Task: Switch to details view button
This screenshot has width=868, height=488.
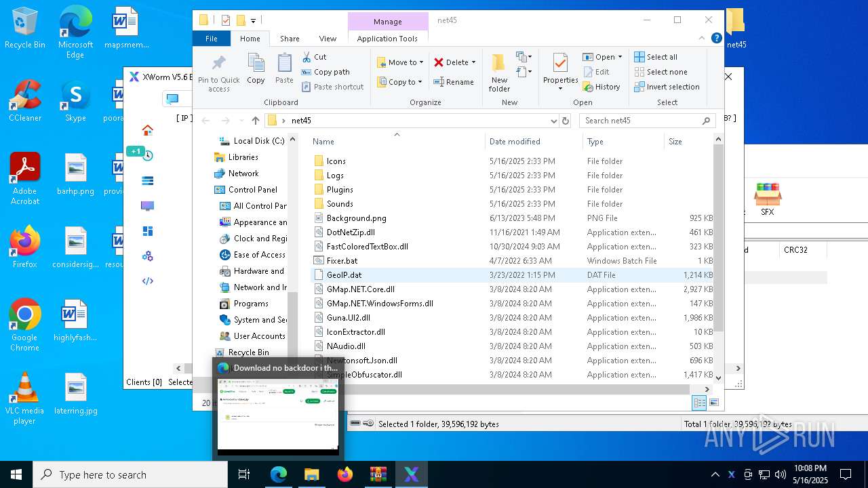Action: tap(699, 403)
